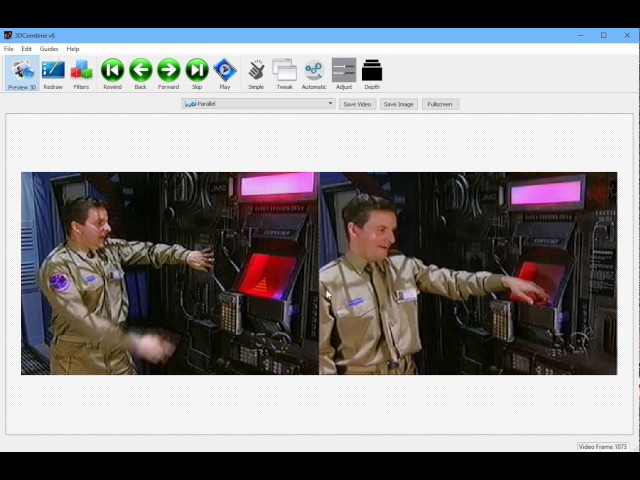Step Forward one frame
Image resolution: width=640 pixels, height=480 pixels.
tap(169, 74)
